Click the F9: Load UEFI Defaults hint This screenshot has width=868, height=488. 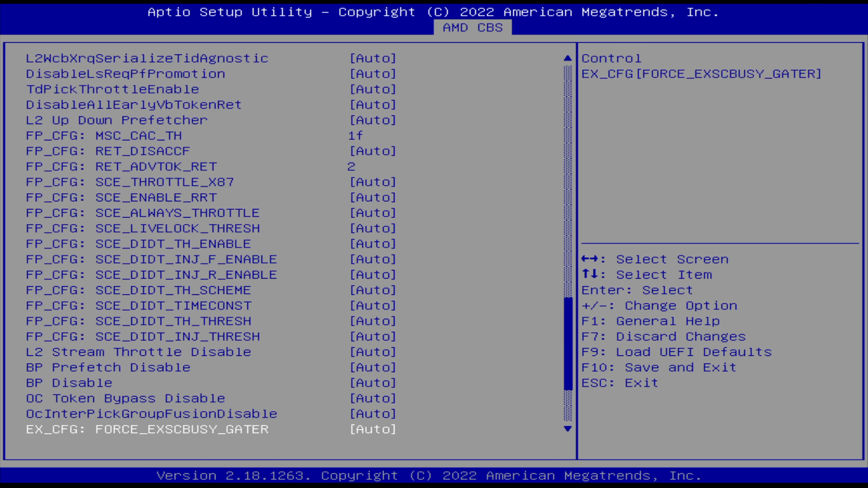pos(677,352)
